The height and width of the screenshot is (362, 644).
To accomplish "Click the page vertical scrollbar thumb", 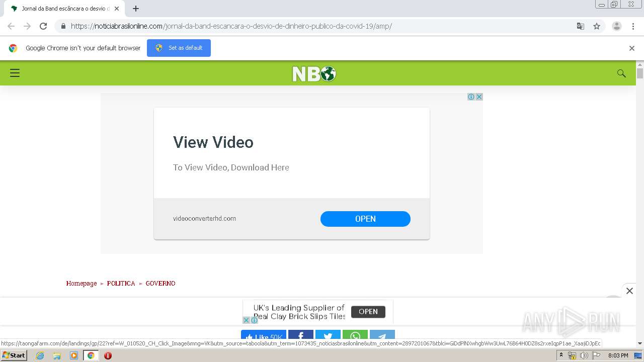I will pos(640,73).
